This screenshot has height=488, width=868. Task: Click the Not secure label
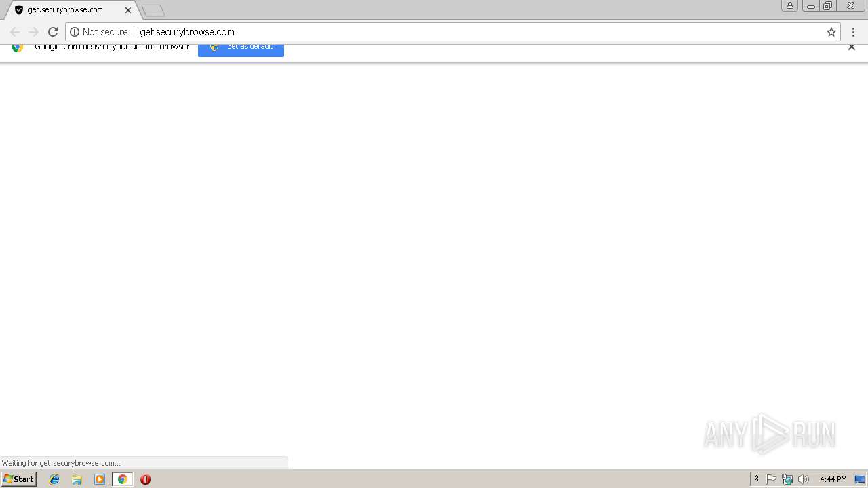pos(105,32)
